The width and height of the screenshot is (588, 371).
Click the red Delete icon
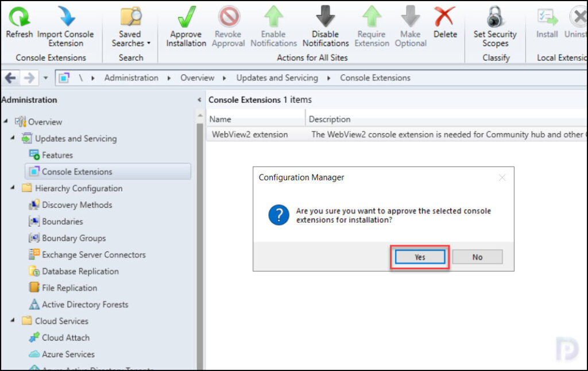pyautogui.click(x=445, y=17)
